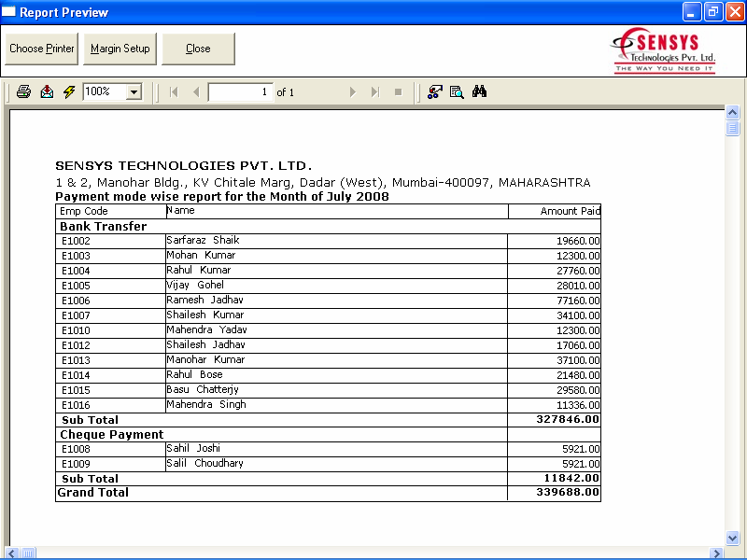The width and height of the screenshot is (747, 560).
Task: Click the 'Grand Total' label
Action: [x=92, y=493]
